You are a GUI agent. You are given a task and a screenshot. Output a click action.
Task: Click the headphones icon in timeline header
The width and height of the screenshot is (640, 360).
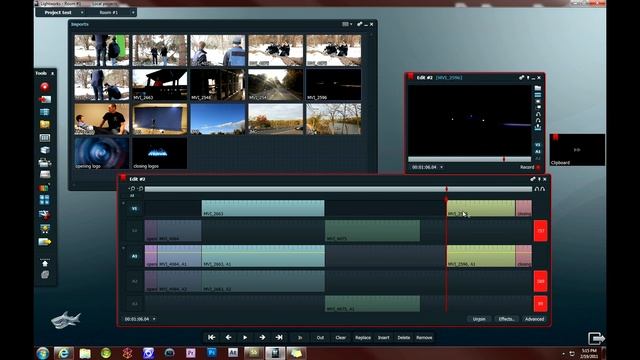coord(540,189)
